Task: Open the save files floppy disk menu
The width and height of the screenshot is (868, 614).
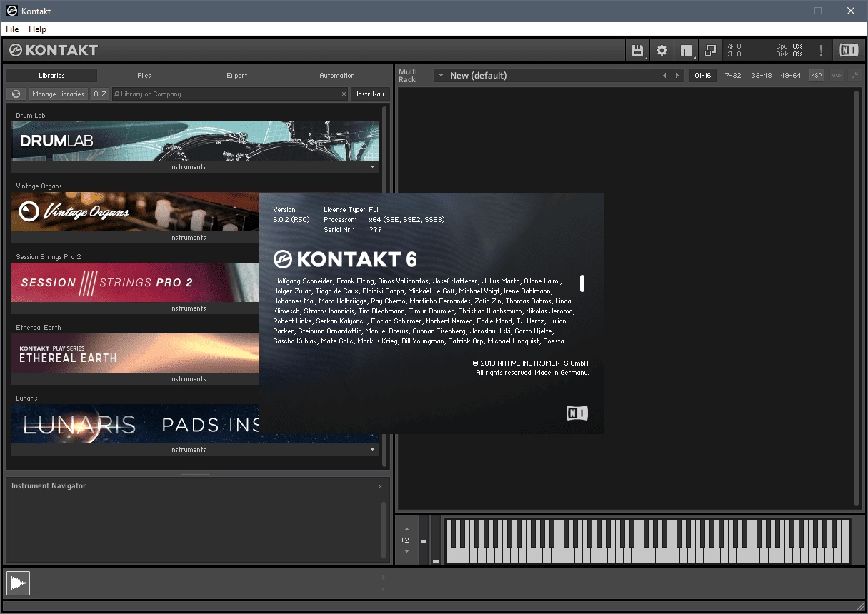Action: pyautogui.click(x=637, y=50)
